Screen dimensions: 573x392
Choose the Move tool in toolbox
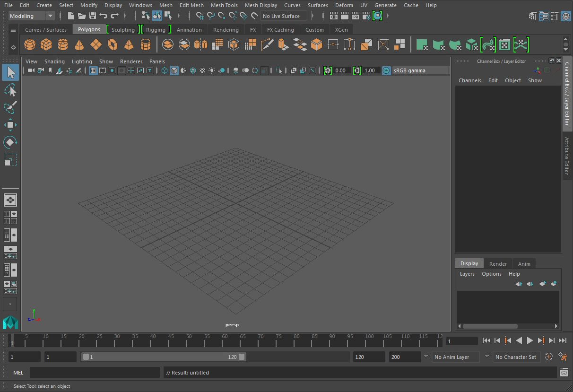click(x=10, y=125)
